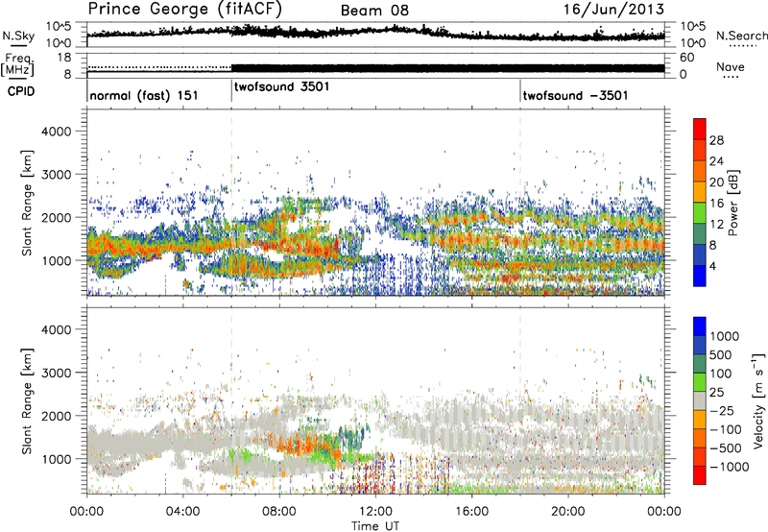
Task: Click the "16:00" time tick label
Action: (471, 512)
